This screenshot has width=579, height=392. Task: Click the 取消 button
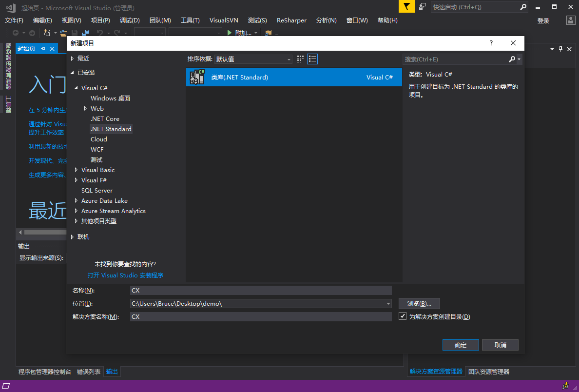pyautogui.click(x=501, y=345)
